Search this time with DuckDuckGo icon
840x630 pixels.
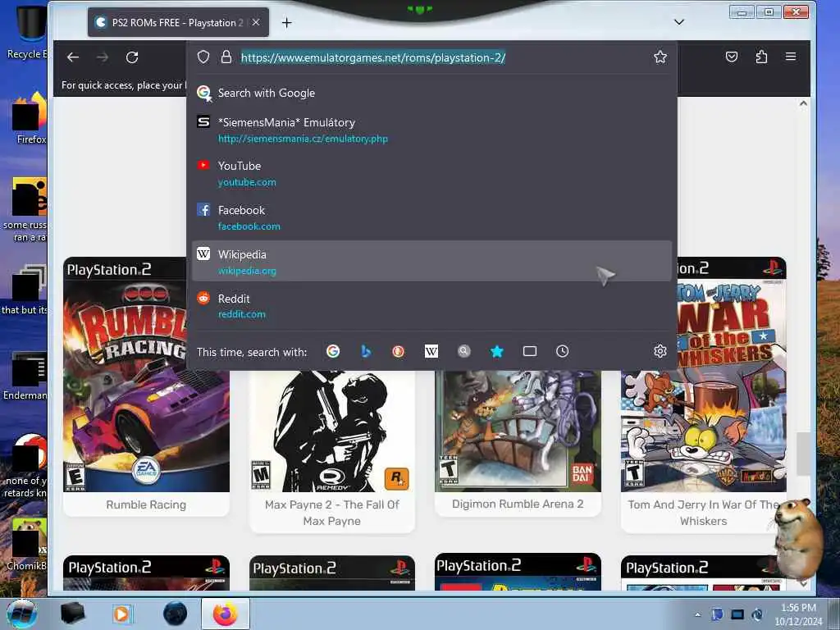pos(398,351)
